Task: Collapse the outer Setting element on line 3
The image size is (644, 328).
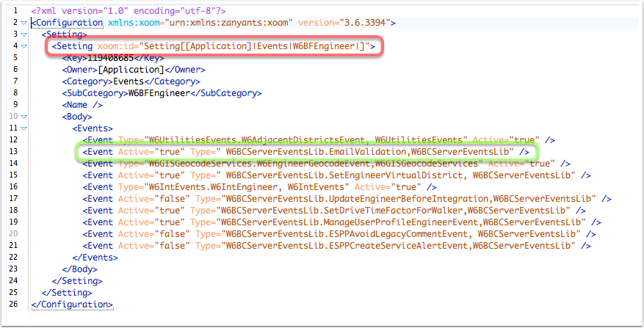Action: coord(24,34)
